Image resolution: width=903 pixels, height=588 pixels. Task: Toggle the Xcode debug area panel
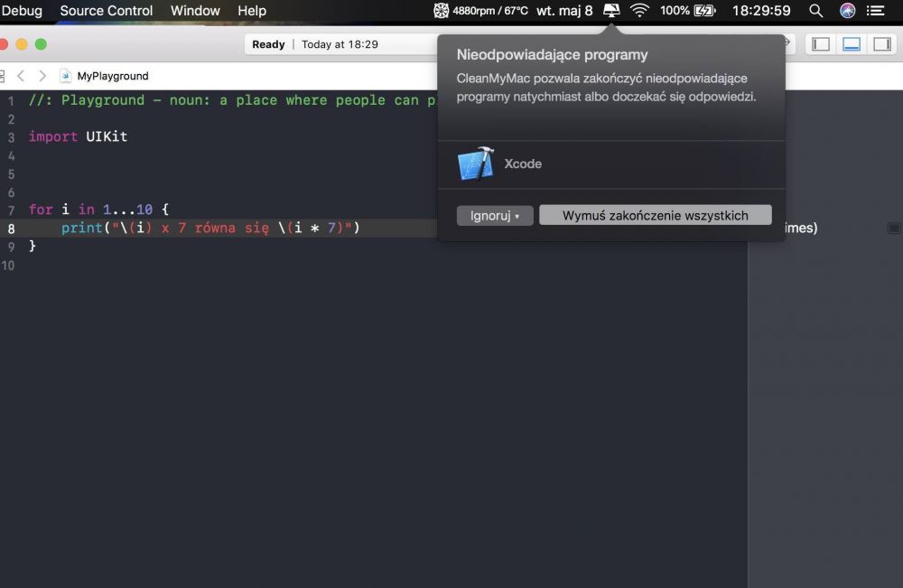click(852, 43)
